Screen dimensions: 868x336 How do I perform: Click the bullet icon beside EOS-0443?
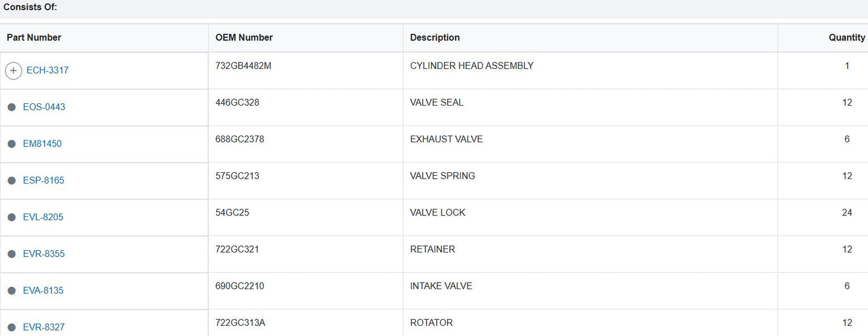pos(11,107)
